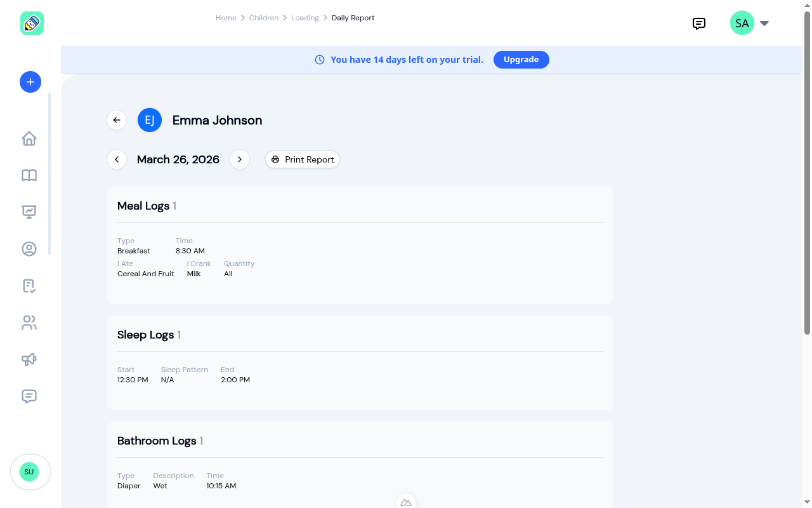The image size is (812, 508).
Task: Open the open-book sidebar icon
Action: pos(29,175)
